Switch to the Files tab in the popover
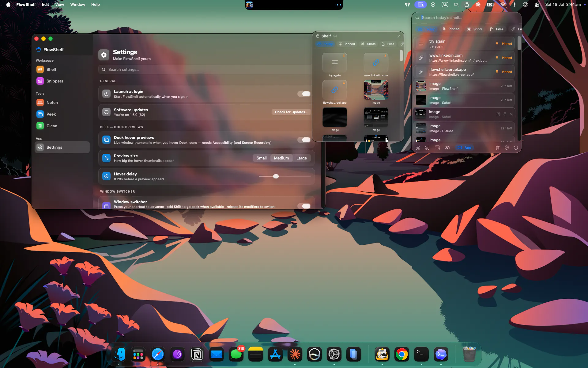 (497, 29)
